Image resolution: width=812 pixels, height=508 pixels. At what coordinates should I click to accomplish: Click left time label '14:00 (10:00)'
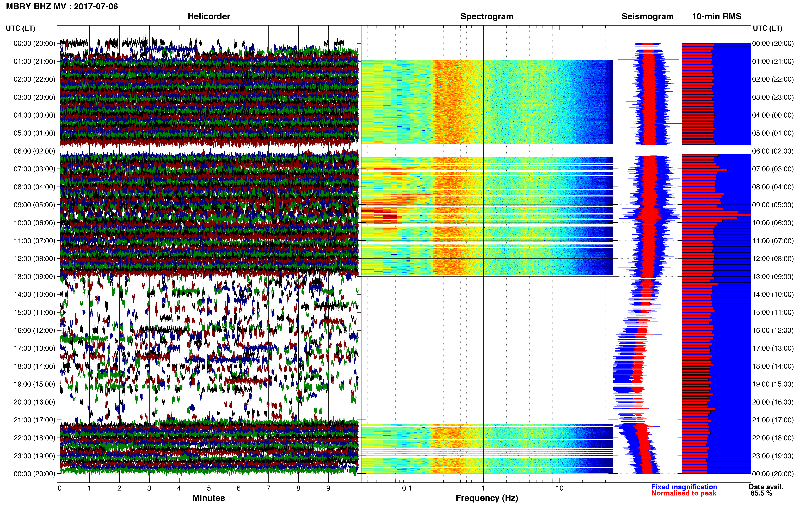(34, 295)
